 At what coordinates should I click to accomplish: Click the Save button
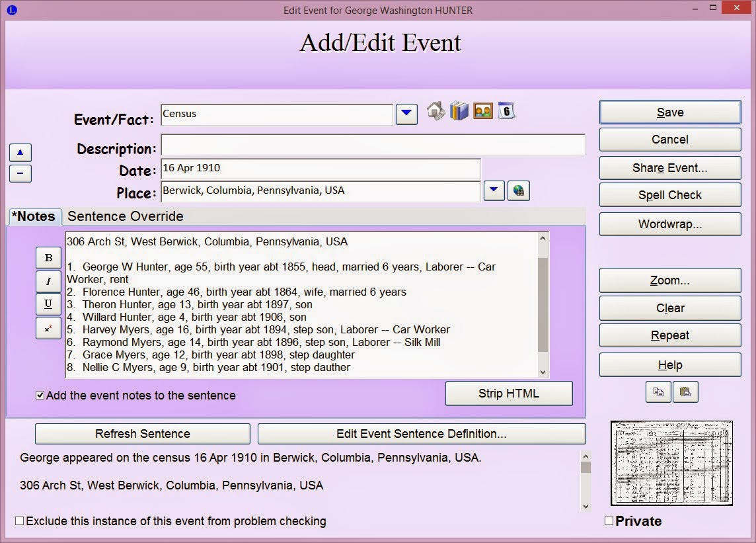point(670,112)
